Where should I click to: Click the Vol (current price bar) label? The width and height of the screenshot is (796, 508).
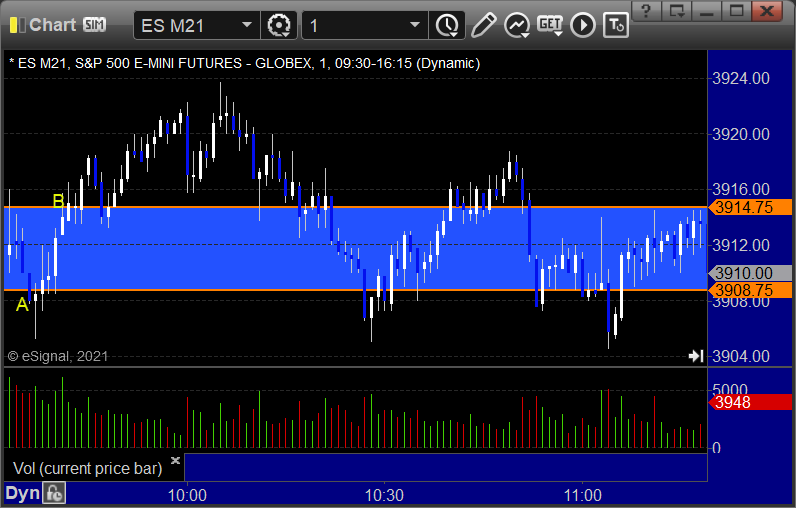pyautogui.click(x=87, y=468)
